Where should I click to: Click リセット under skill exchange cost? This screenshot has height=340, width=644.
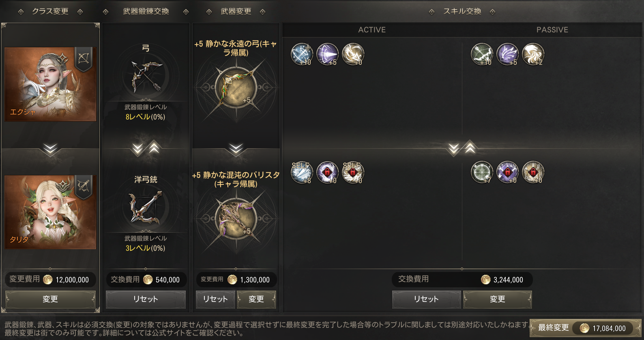pos(426,299)
